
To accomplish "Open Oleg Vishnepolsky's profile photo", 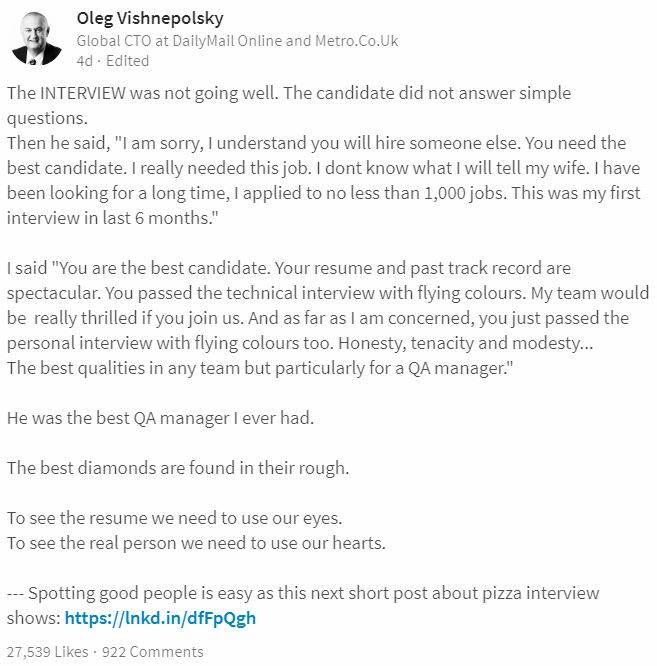I will click(37, 39).
